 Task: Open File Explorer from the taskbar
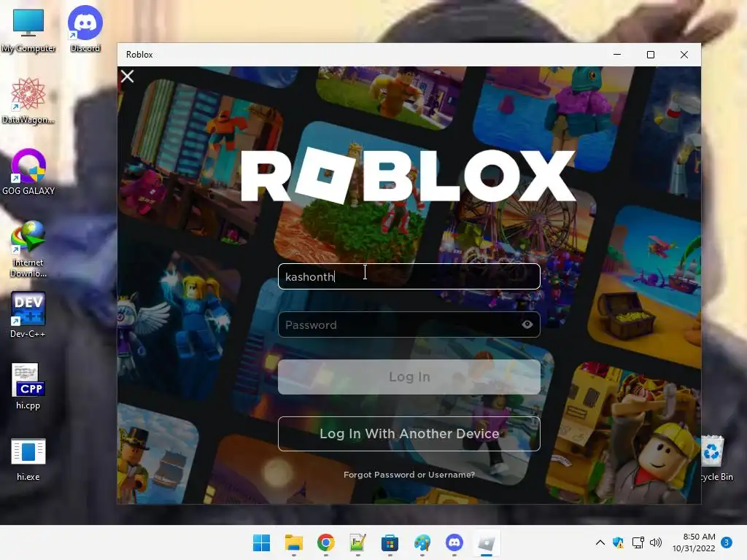point(293,542)
